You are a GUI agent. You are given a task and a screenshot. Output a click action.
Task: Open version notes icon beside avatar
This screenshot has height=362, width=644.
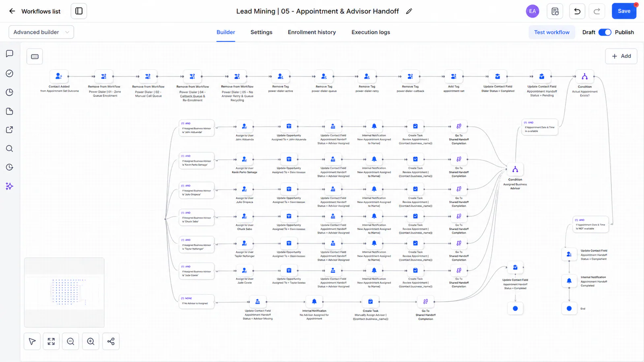(555, 11)
